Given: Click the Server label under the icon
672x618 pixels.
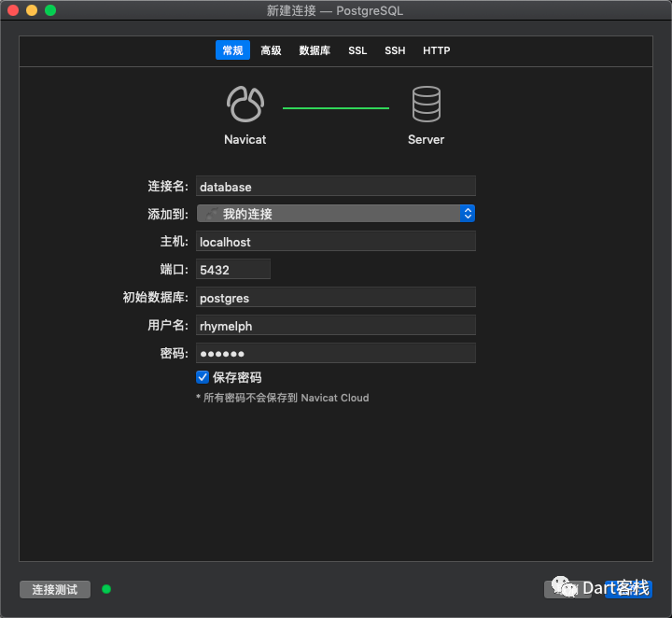Looking at the screenshot, I should tap(426, 140).
